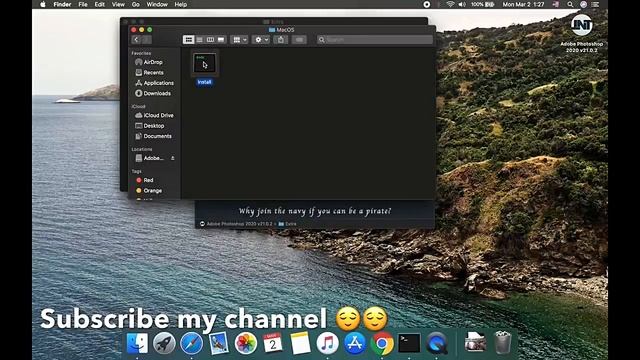Open the Edit menu
This screenshot has width=640, height=360.
[100, 4]
